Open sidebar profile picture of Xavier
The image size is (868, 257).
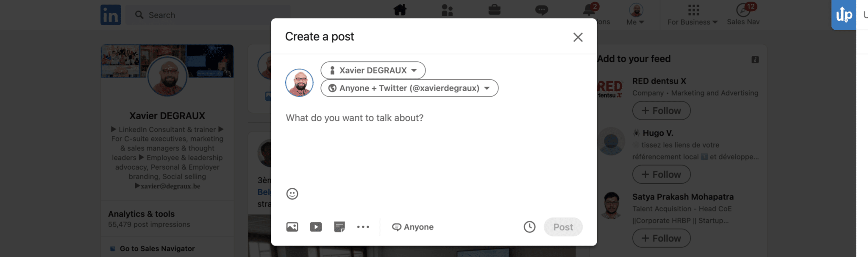(167, 76)
